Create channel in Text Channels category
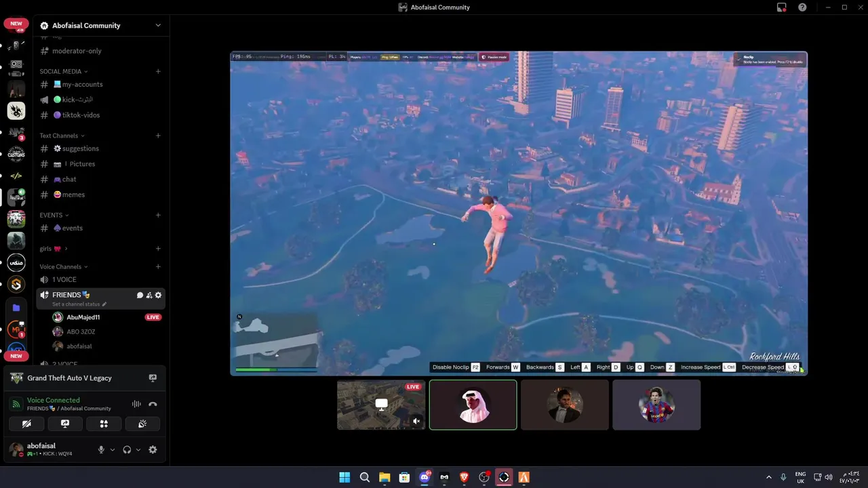The width and height of the screenshot is (868, 488). click(158, 136)
